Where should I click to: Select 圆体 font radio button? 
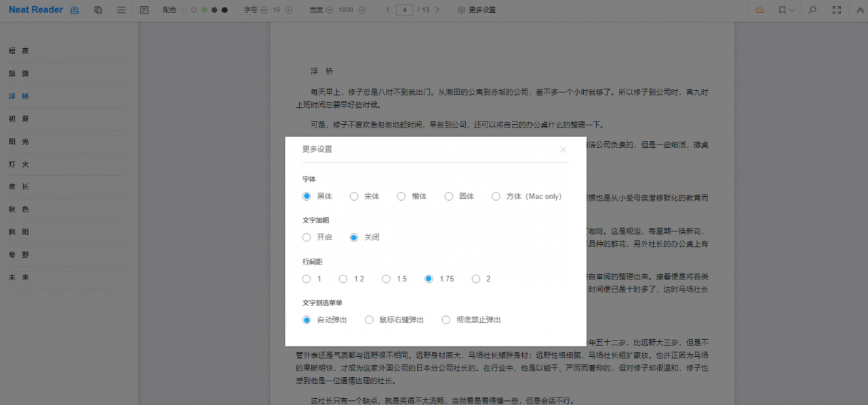coord(449,196)
